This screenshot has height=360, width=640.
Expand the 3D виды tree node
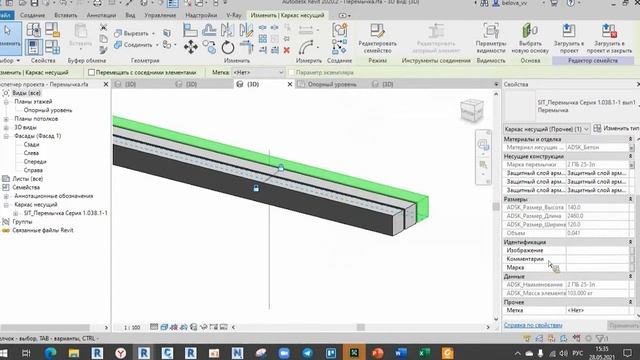(x=6, y=127)
